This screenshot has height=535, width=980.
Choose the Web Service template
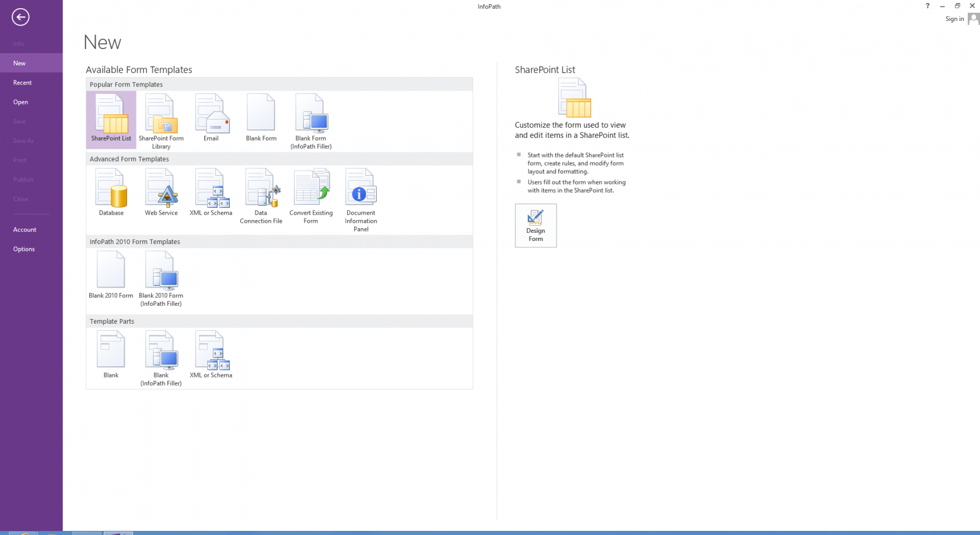tap(161, 193)
